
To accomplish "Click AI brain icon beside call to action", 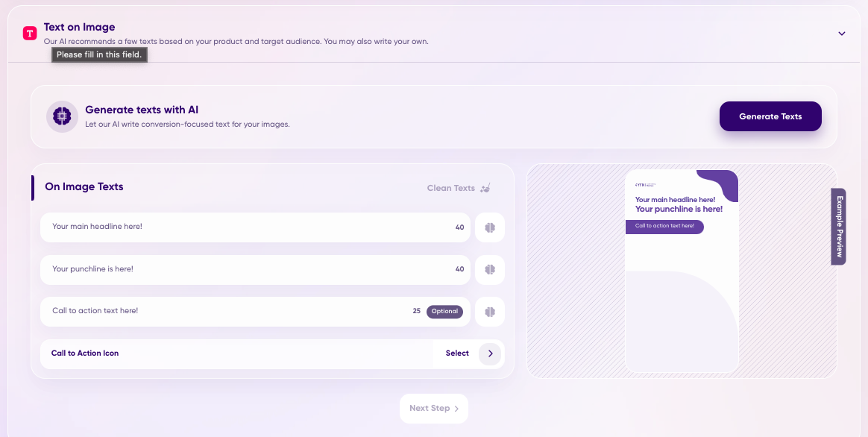I will (490, 312).
